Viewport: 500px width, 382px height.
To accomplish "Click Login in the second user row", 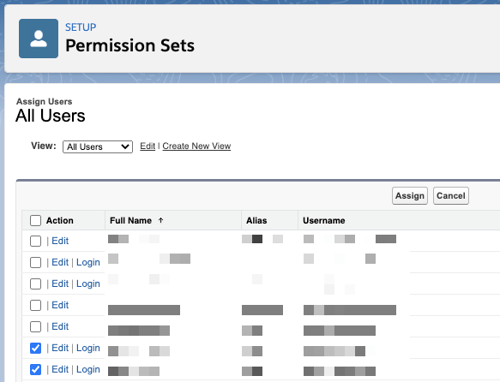I will [x=88, y=262].
